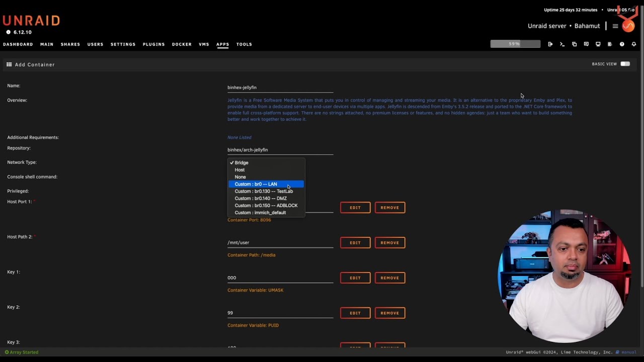Open the Apps menu item
644x362 pixels.
pos(222,44)
